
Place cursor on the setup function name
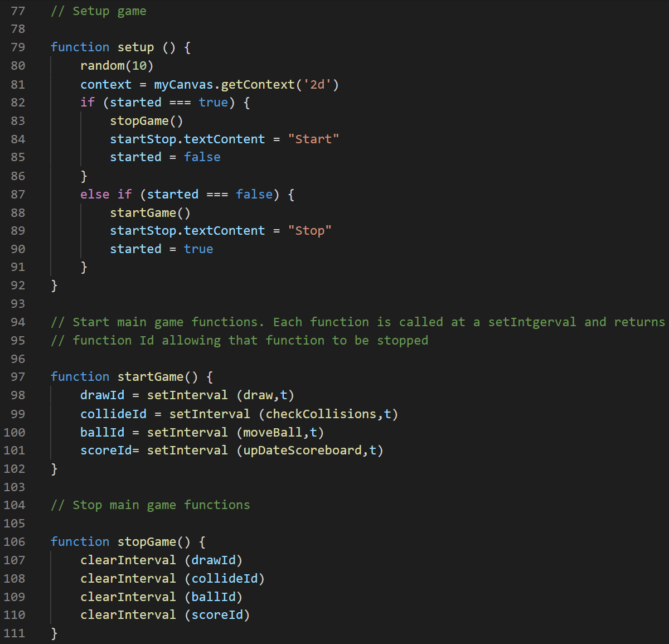(135, 47)
